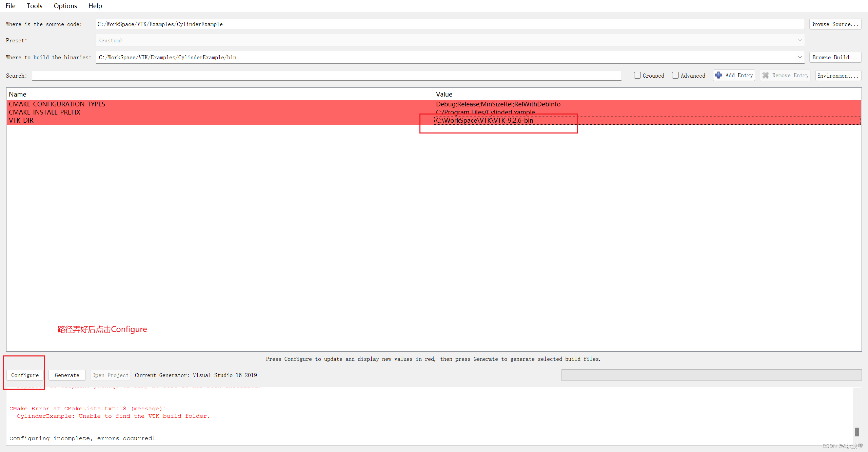
Task: Collapse the Preset custom selector
Action: (800, 40)
